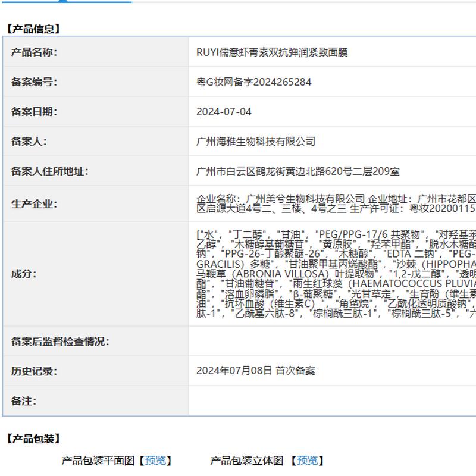Select the filing number 粤G妆网备字2024265284
476x476 pixels.
(253, 82)
